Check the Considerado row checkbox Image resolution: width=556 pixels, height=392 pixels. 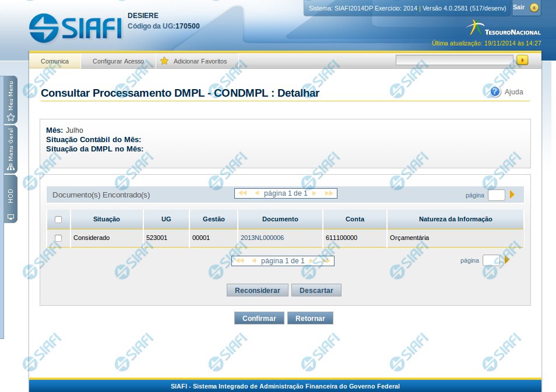click(58, 238)
